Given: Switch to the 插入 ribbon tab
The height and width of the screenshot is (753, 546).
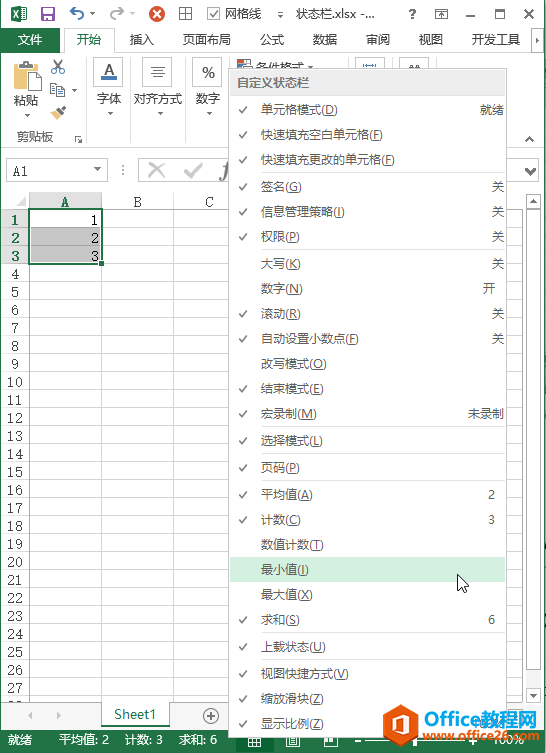Looking at the screenshot, I should point(141,39).
